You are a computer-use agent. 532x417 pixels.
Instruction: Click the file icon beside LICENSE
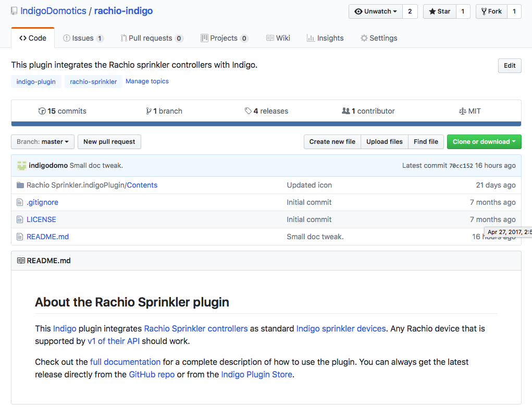[20, 220]
